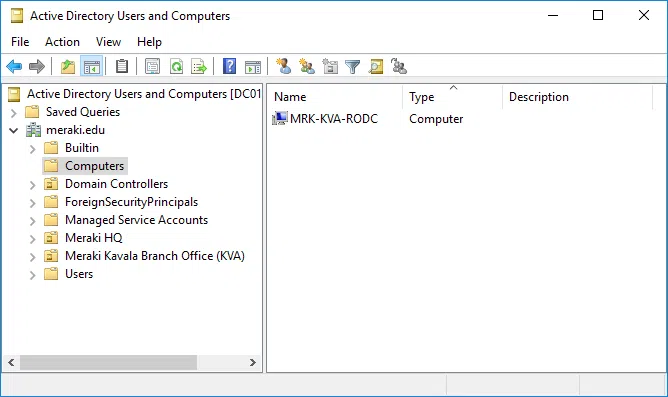This screenshot has height=397, width=668.
Task: Click the tree pane horizontal scrollbar thumb
Action: (108, 362)
